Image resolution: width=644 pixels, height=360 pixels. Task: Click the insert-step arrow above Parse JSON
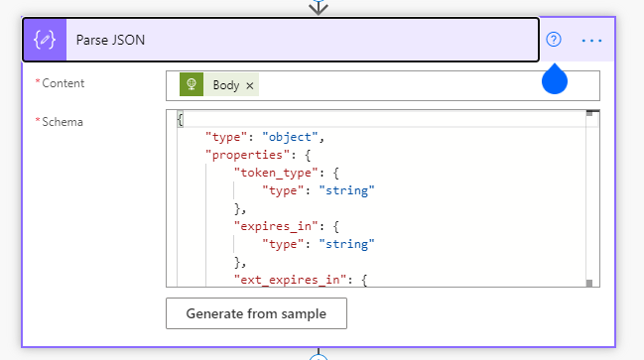point(319,7)
